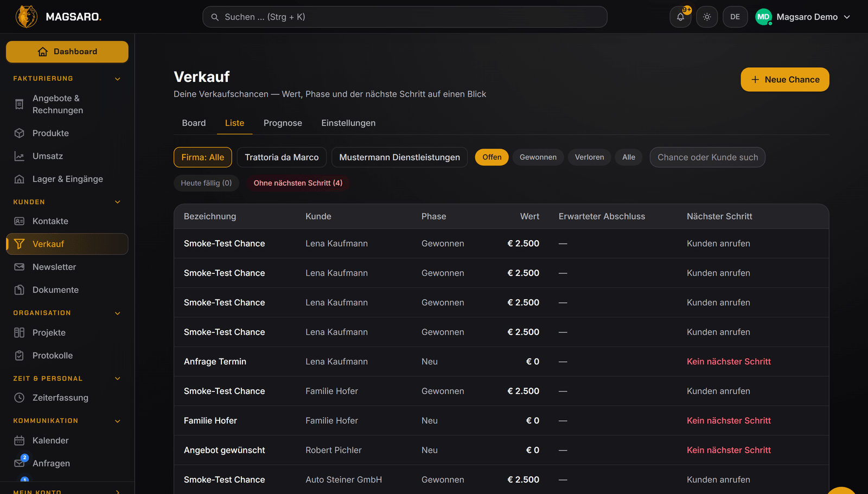Collapse the Kommunikation section
Screen dimensions: 868x494
point(118,421)
